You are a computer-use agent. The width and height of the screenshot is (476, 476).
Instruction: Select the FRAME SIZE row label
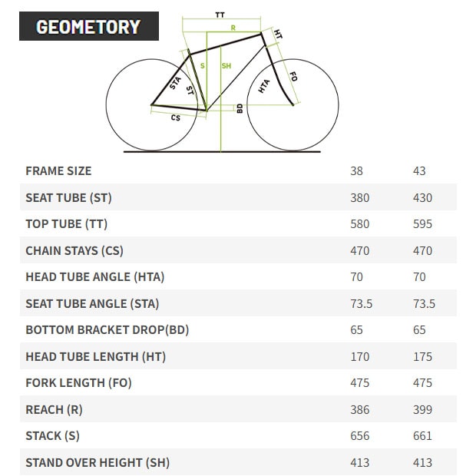tap(58, 170)
